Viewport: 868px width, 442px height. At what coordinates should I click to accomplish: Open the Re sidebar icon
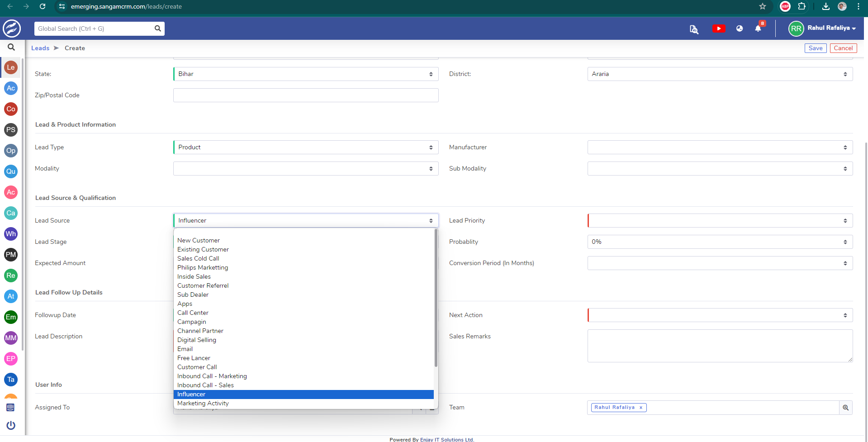coord(11,276)
